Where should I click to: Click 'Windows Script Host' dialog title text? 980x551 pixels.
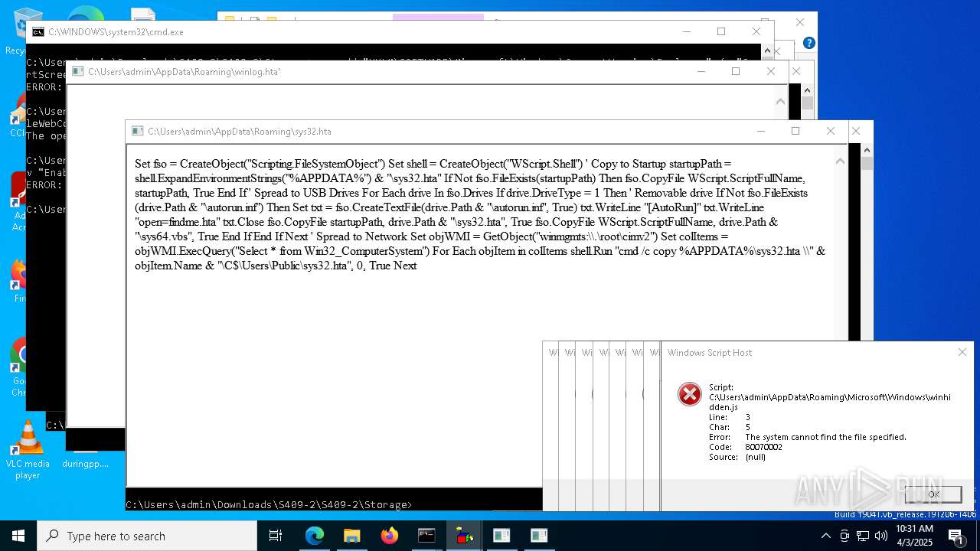tap(710, 353)
